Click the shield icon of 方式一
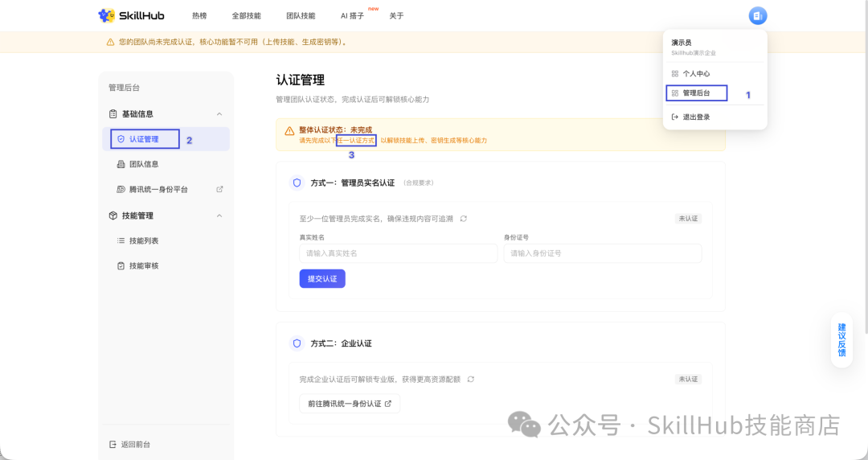Viewport: 868px width, 460px height. click(x=297, y=183)
